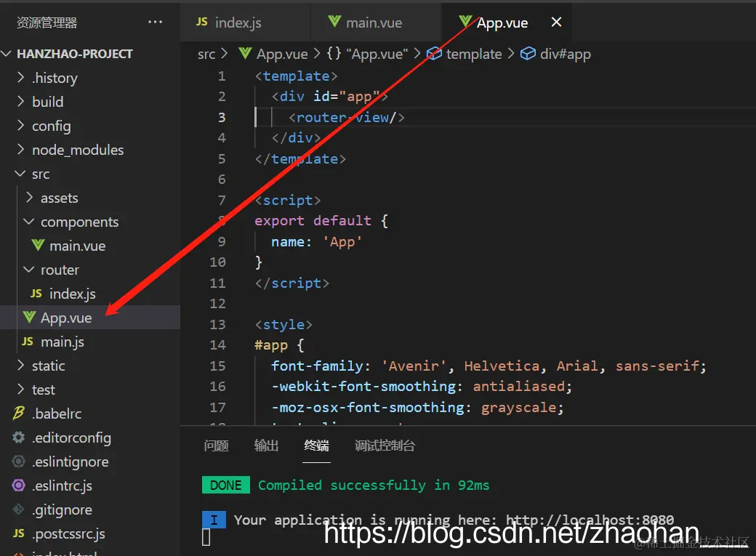Viewport: 756px width, 556px height.
Task: Click the git icon beside .gitignore
Action: point(18,509)
